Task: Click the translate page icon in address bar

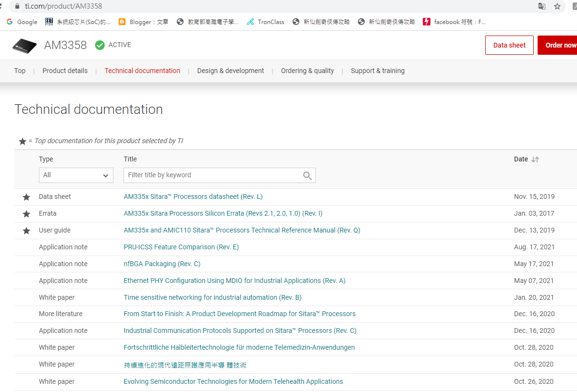Action: [x=542, y=6]
